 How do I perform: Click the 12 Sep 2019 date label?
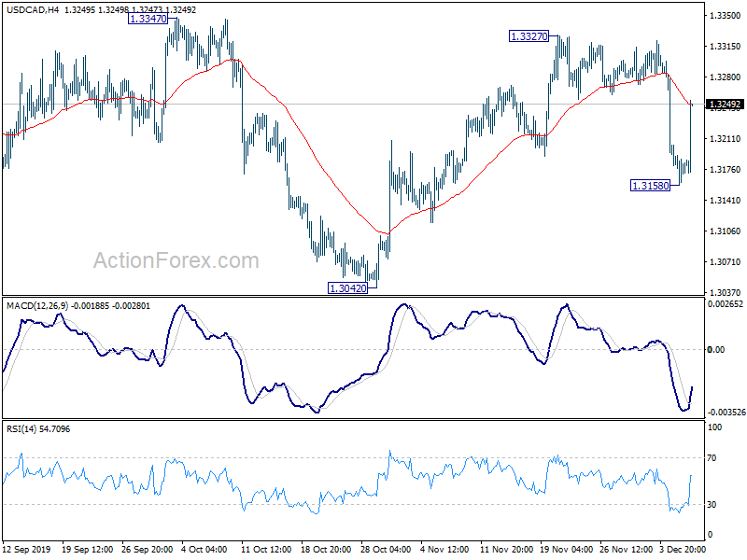tap(26, 550)
